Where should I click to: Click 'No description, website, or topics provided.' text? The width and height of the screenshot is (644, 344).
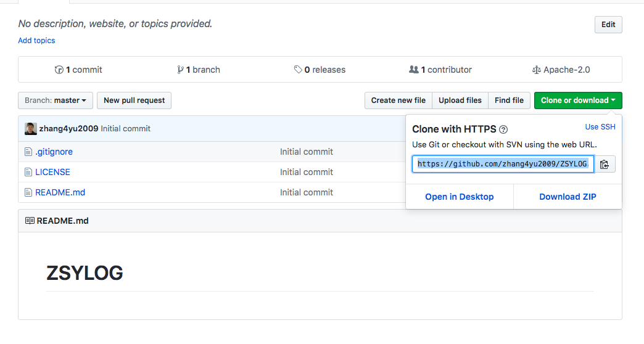click(115, 24)
